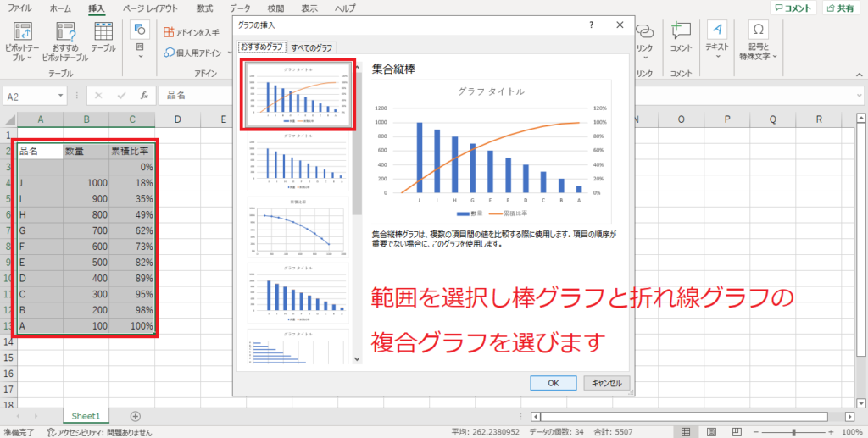
Task: Switch to Normal view icon
Action: click(x=685, y=432)
